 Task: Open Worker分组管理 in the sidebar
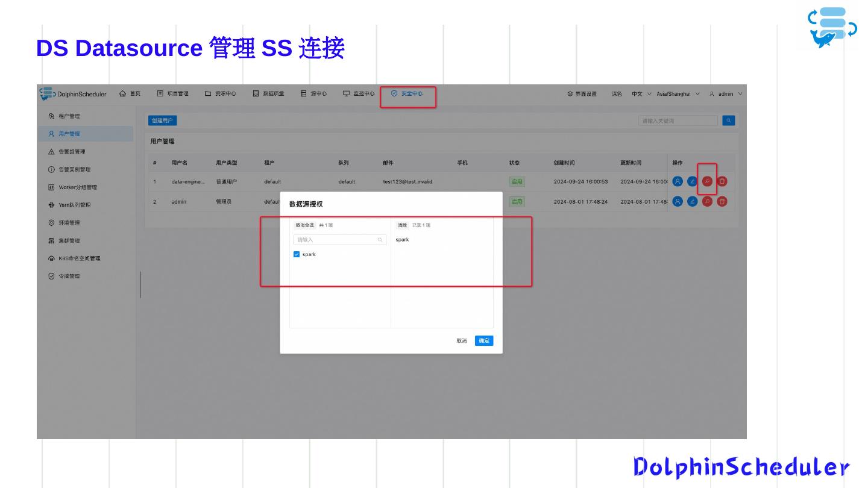[86, 187]
